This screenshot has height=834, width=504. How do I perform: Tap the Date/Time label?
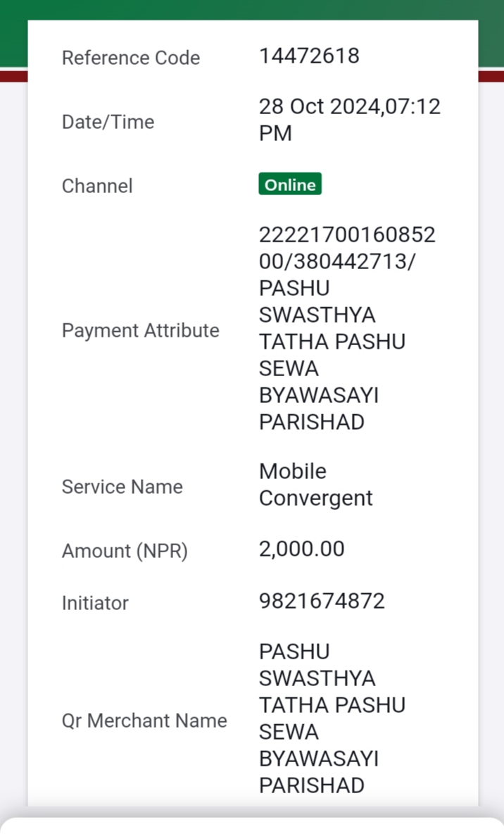pos(108,122)
